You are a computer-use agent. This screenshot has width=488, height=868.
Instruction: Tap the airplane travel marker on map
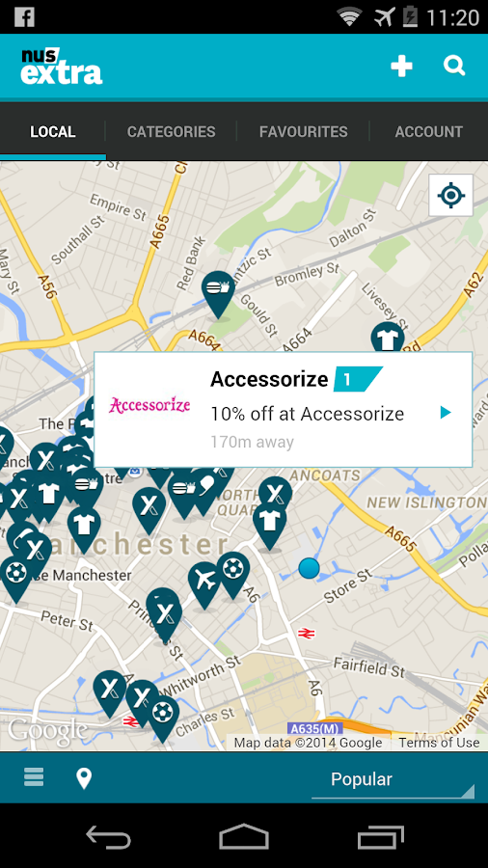(x=204, y=584)
